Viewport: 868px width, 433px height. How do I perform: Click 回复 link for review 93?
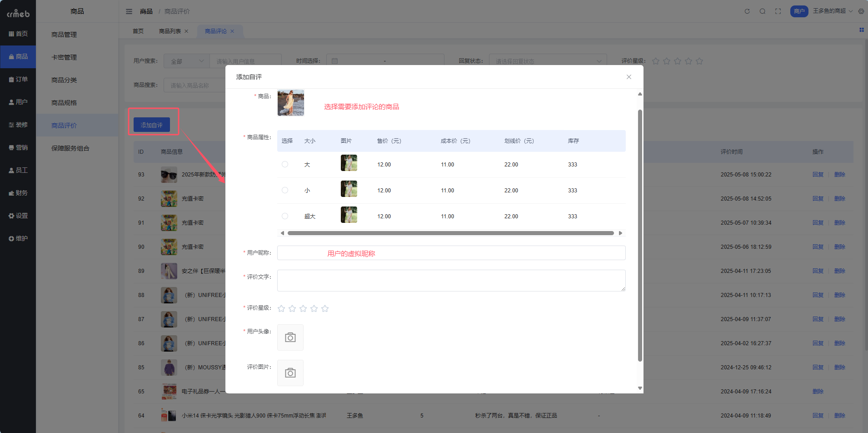coord(818,175)
